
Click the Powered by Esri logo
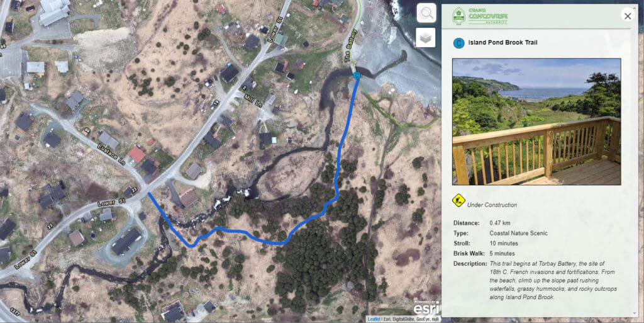point(426,307)
